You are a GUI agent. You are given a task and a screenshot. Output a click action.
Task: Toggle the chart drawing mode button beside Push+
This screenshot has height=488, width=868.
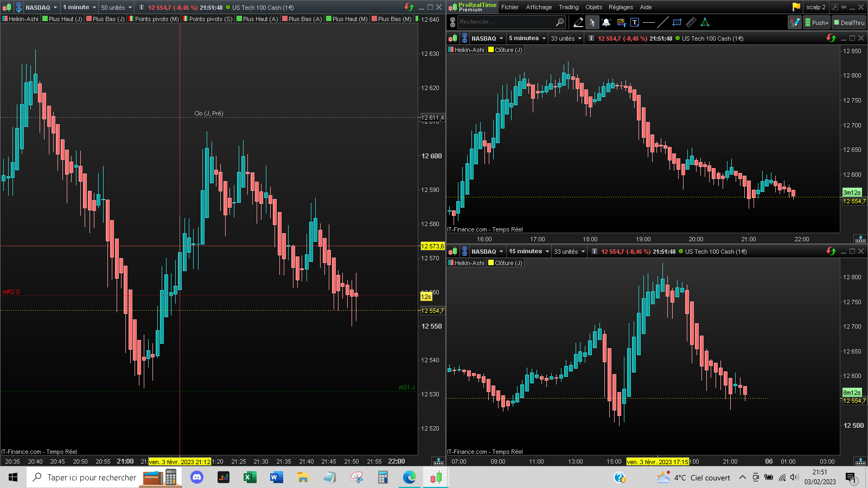795,22
